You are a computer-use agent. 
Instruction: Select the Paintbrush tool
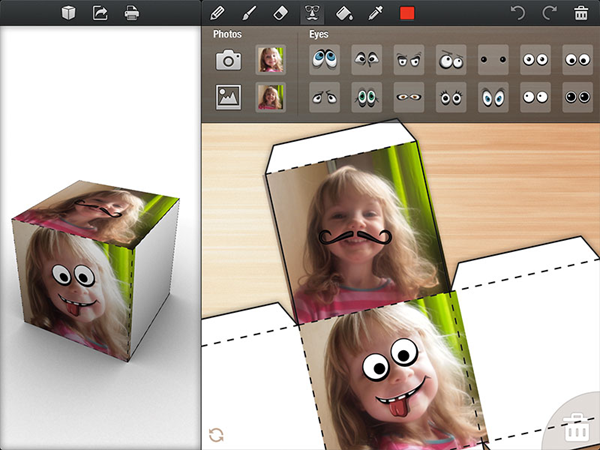(249, 13)
